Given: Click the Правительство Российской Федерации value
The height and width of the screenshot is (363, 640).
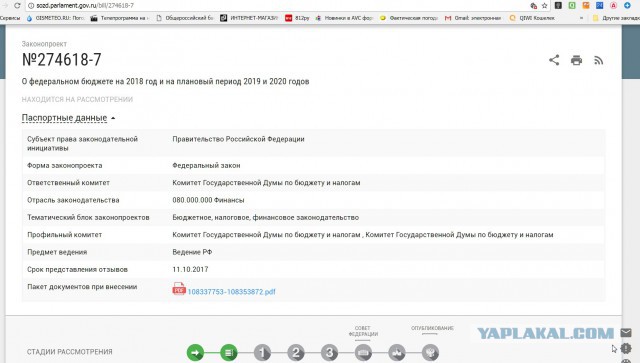Looking at the screenshot, I should point(238,139).
